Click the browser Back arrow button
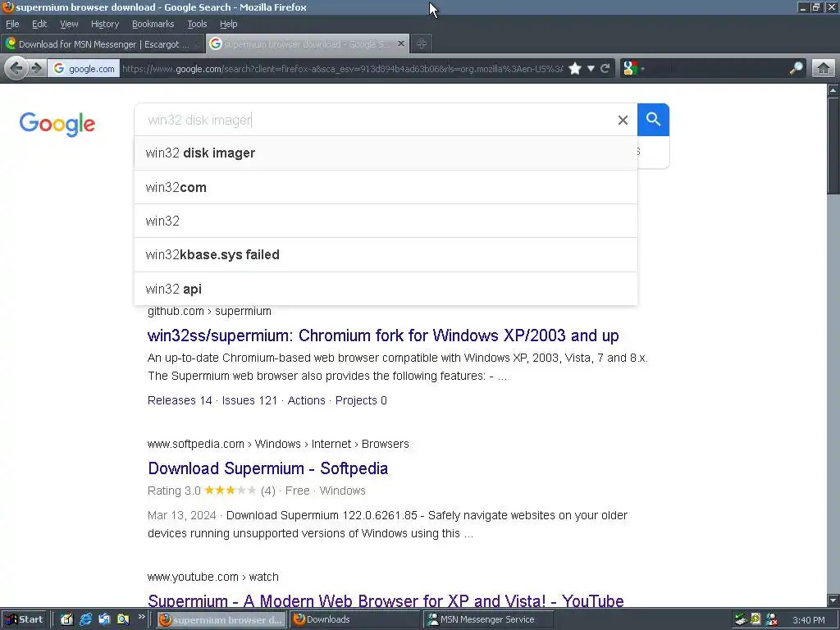This screenshot has height=630, width=840. [16, 69]
